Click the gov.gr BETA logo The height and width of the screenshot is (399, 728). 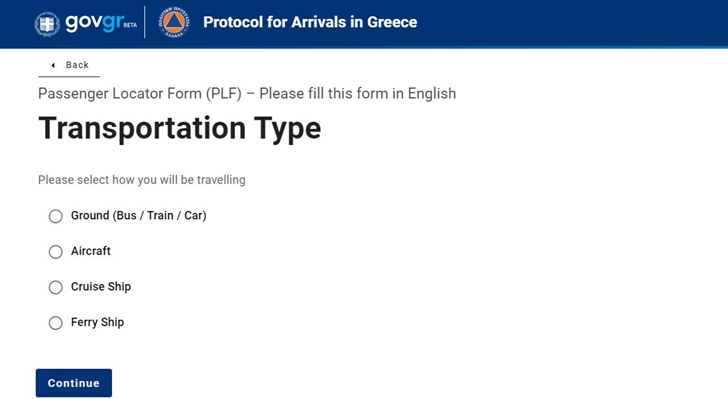[x=86, y=23]
